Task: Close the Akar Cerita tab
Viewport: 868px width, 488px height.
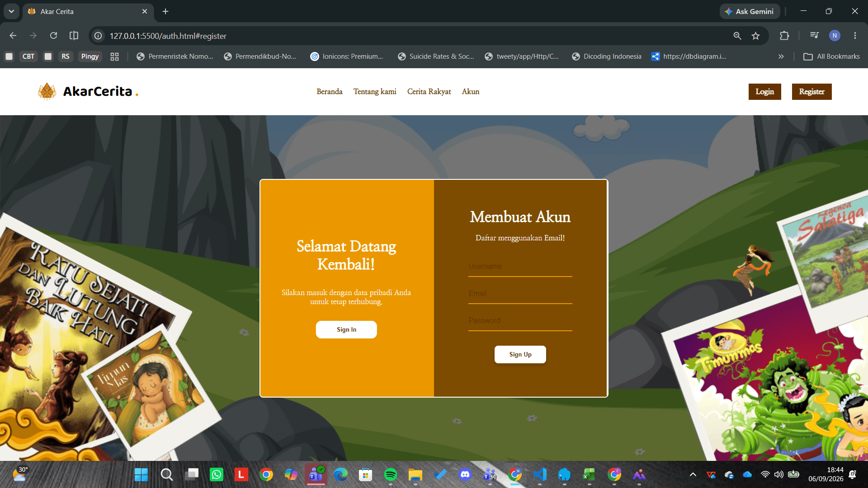Action: click(x=145, y=11)
